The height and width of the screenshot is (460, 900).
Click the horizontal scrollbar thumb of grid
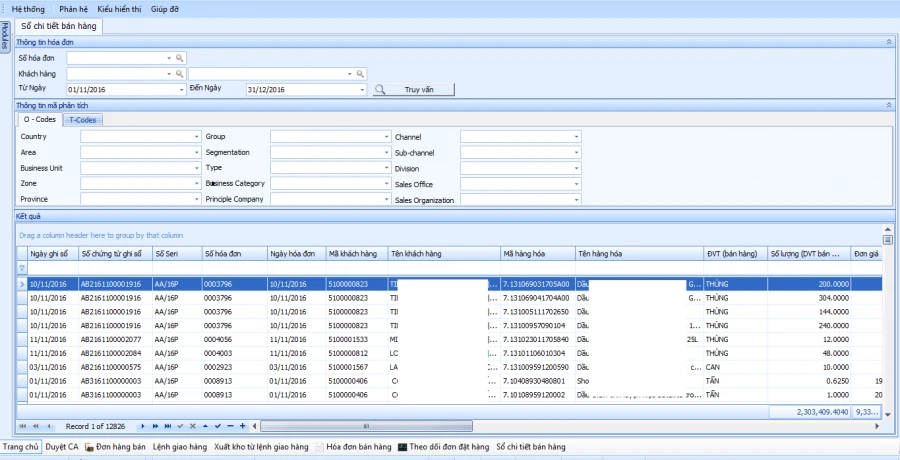(366, 426)
